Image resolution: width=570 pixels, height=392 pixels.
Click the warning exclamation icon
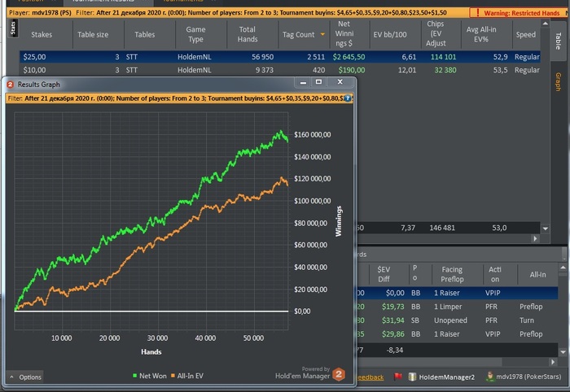pyautogui.click(x=477, y=13)
